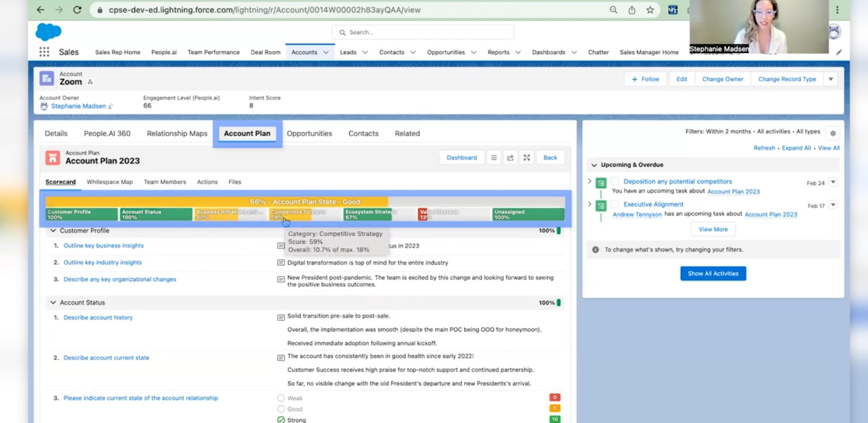Open the Reports nav dropdown arrow
The width and height of the screenshot is (868, 423).
coord(518,52)
